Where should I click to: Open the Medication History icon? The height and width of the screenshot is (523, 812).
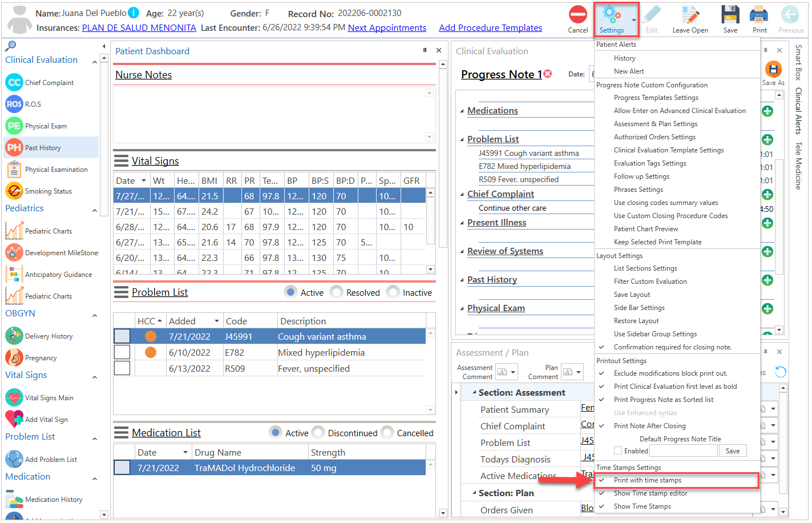[x=14, y=499]
